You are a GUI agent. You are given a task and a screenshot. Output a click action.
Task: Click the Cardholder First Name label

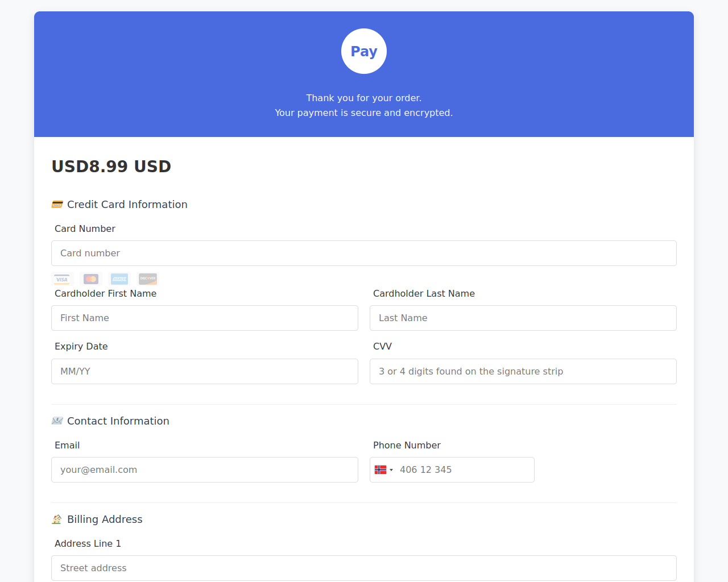click(x=105, y=293)
